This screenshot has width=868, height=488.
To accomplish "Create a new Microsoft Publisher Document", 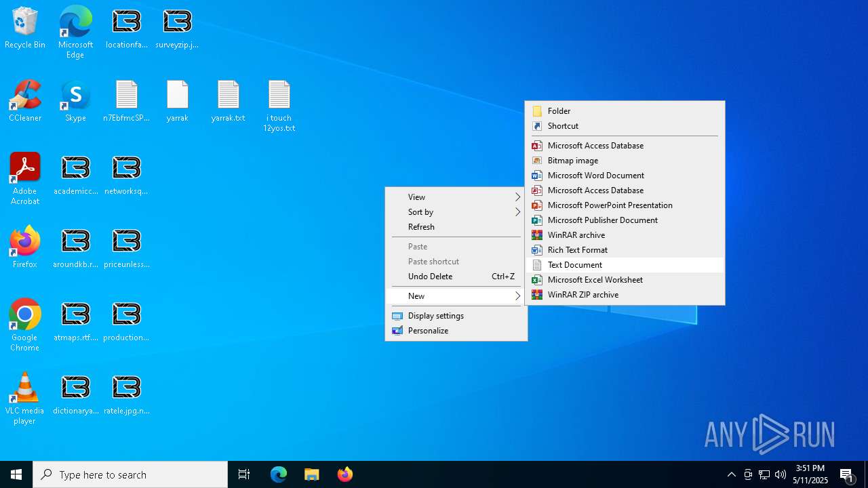I will 625,220.
